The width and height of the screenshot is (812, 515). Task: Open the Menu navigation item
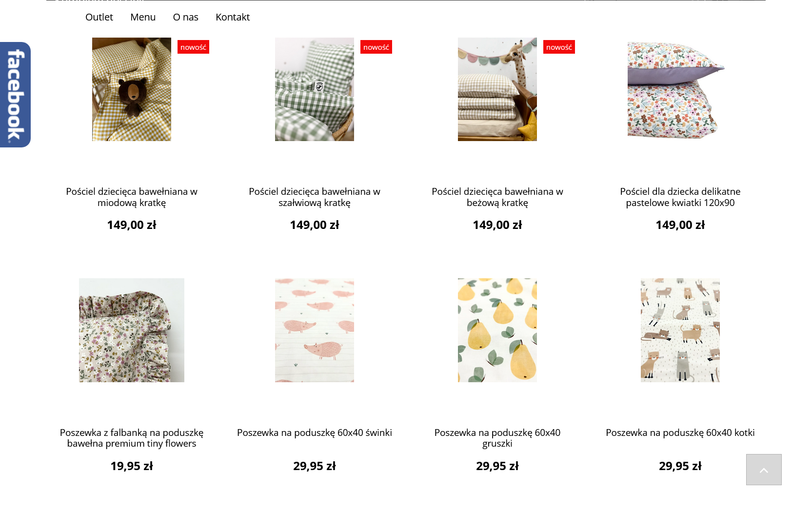point(142,17)
